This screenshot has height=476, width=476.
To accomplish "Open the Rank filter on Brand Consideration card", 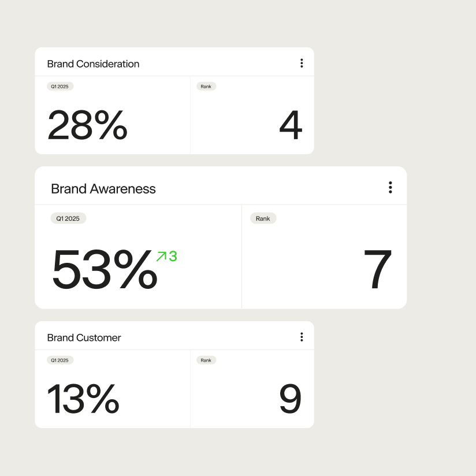I will (x=206, y=86).
